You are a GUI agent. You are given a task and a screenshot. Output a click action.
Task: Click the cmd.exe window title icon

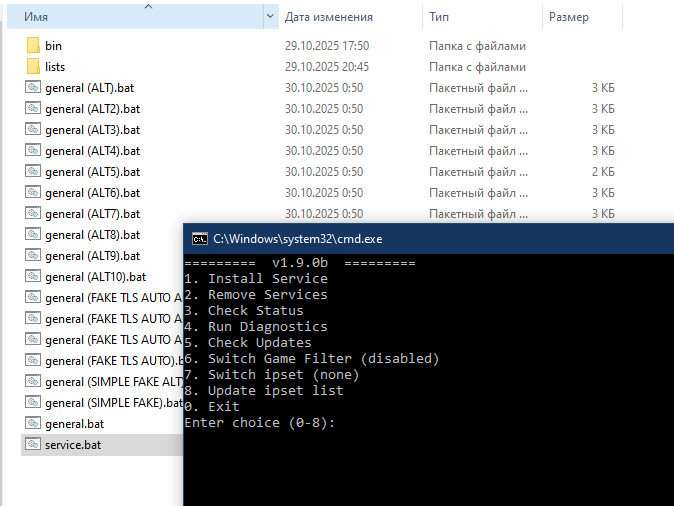(200, 239)
